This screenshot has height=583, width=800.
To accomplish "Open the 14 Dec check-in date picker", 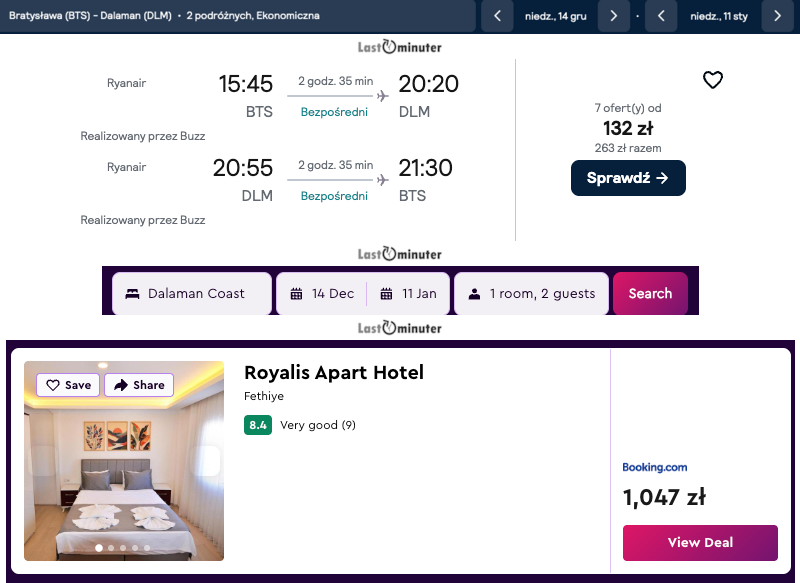I will pos(322,294).
